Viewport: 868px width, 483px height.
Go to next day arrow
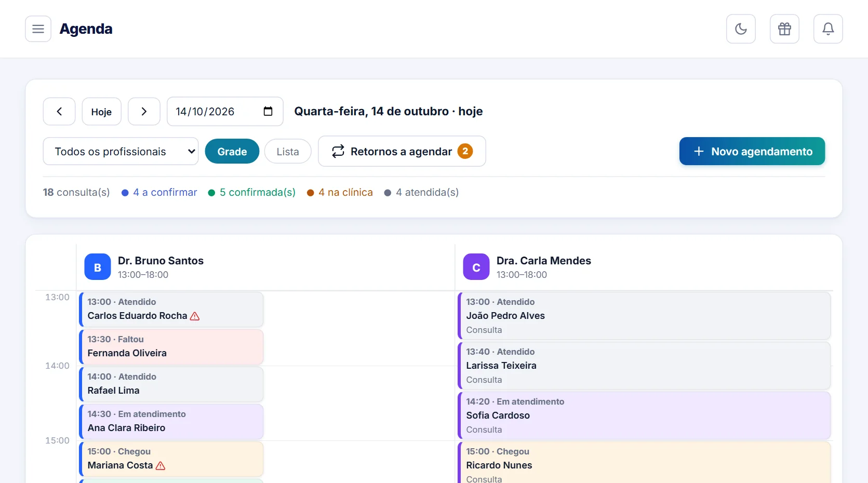click(x=144, y=111)
